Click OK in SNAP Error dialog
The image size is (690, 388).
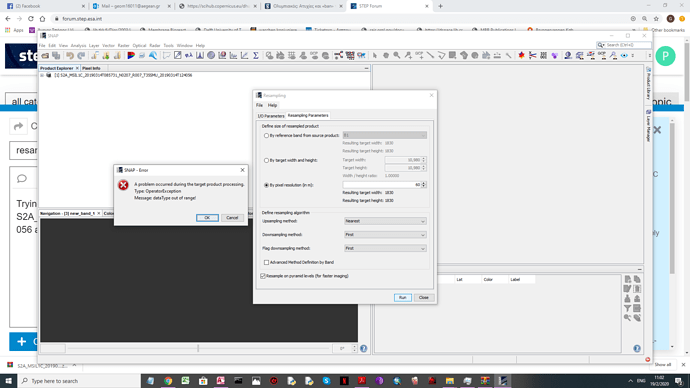click(207, 218)
